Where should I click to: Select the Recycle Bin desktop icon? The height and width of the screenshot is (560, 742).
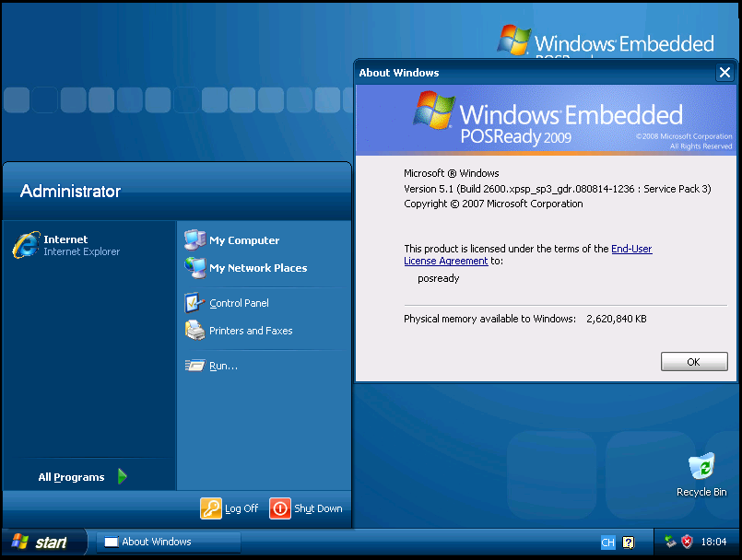pyautogui.click(x=701, y=475)
